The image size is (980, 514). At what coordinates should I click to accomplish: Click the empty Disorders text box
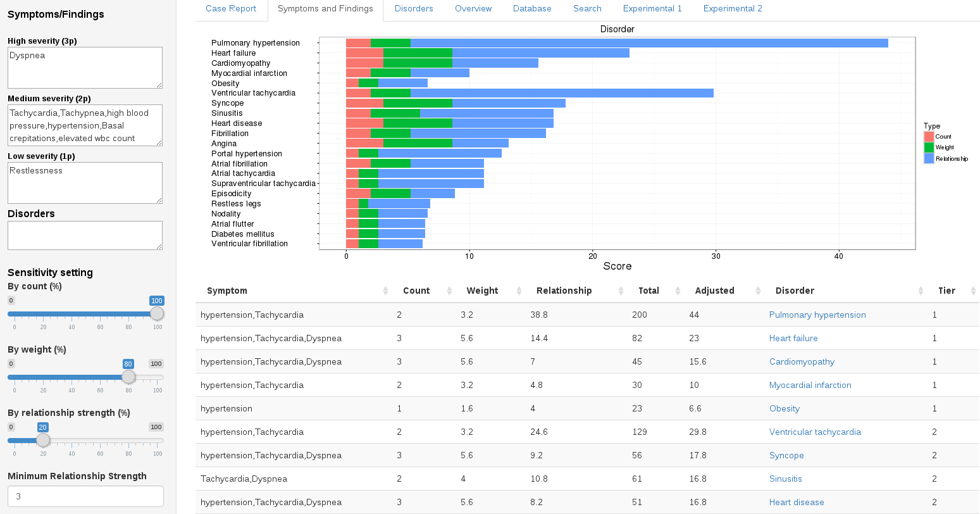tap(85, 235)
